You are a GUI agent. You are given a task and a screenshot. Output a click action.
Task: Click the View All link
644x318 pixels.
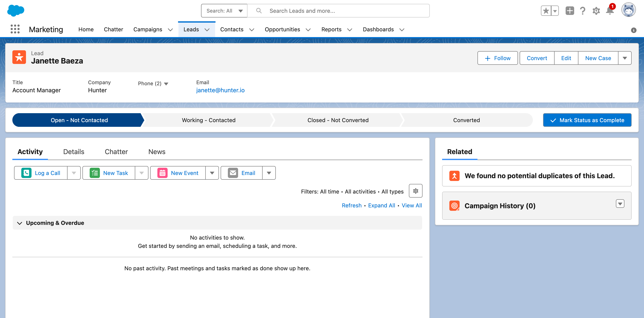tap(412, 205)
